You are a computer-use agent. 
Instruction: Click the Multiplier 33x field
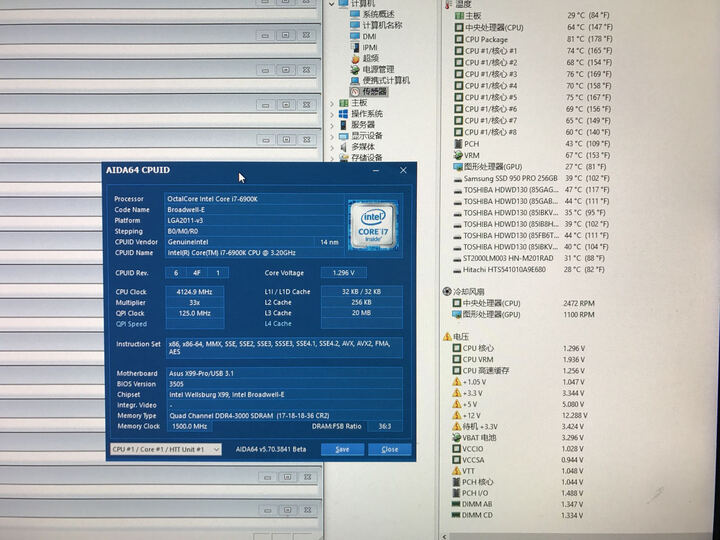(x=195, y=303)
